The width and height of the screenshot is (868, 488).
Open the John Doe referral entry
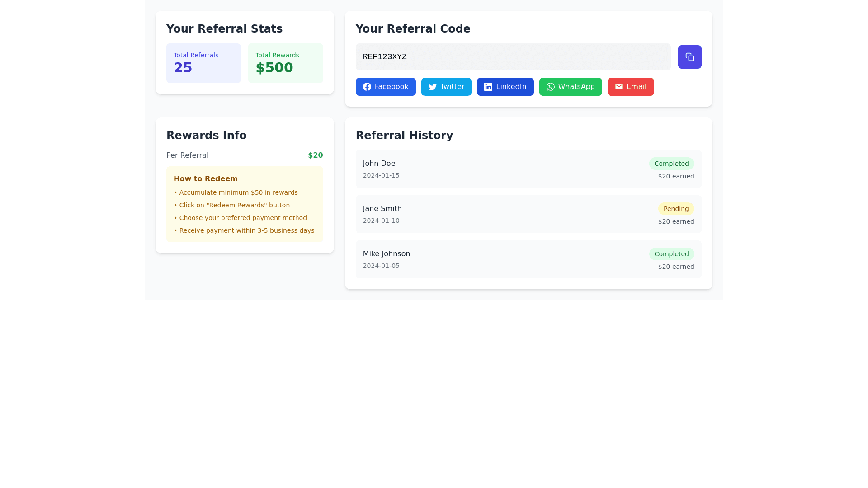tap(497, 169)
